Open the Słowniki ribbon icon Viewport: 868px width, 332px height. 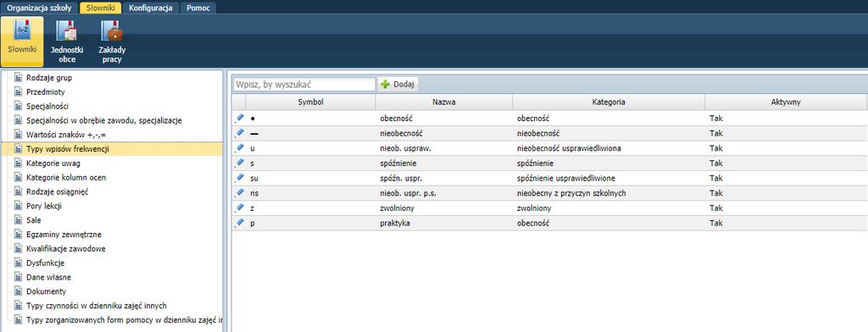[22, 41]
